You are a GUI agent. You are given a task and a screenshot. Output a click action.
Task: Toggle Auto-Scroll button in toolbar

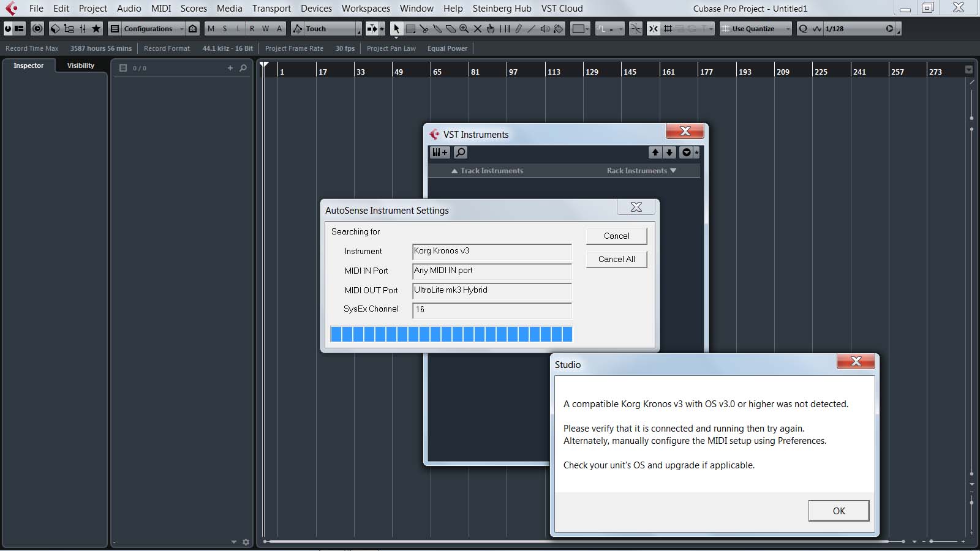pyautogui.click(x=372, y=29)
